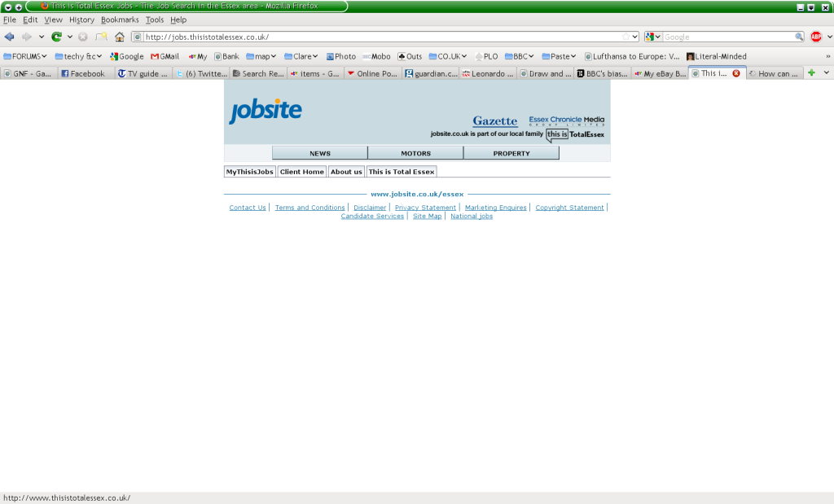Go back with the Back arrow

coord(9,37)
